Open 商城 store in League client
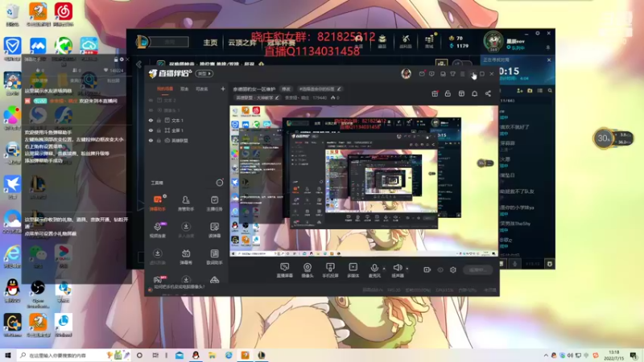 coord(429,41)
